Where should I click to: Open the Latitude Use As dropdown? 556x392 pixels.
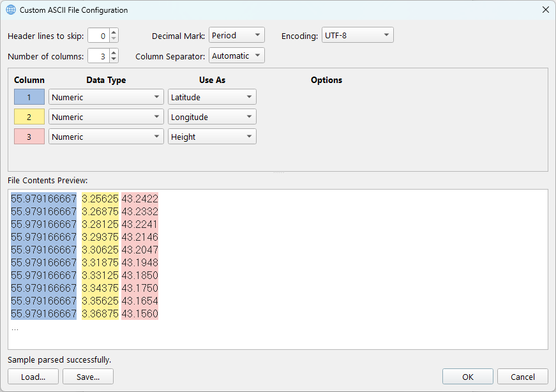point(212,97)
